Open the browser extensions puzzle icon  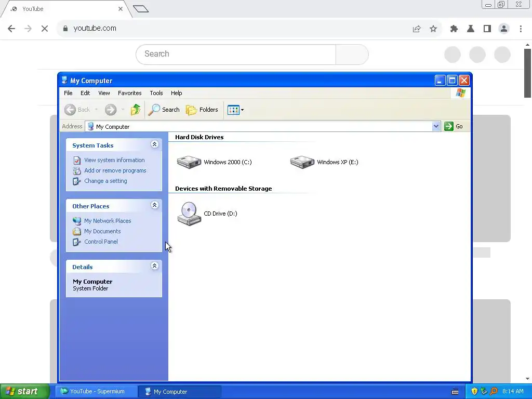(454, 29)
